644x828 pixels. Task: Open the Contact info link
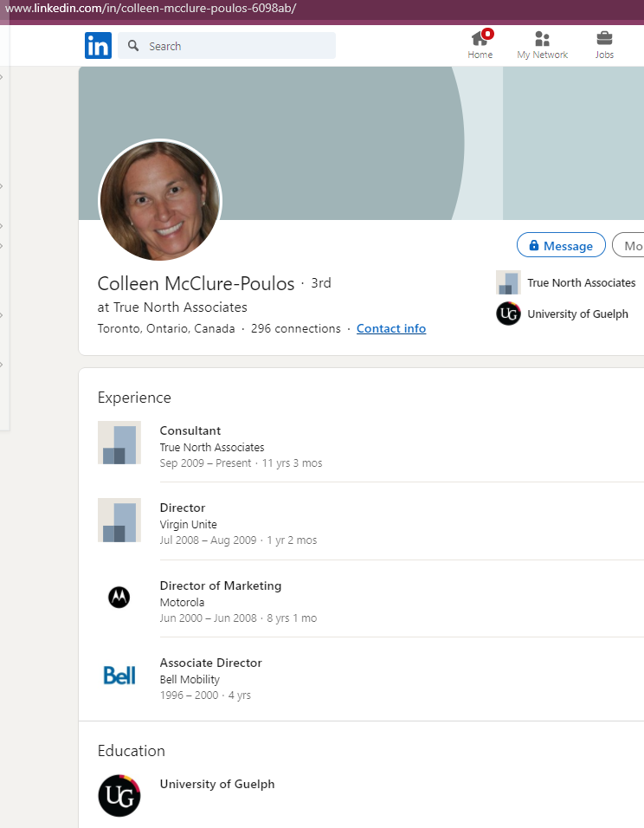tap(391, 328)
